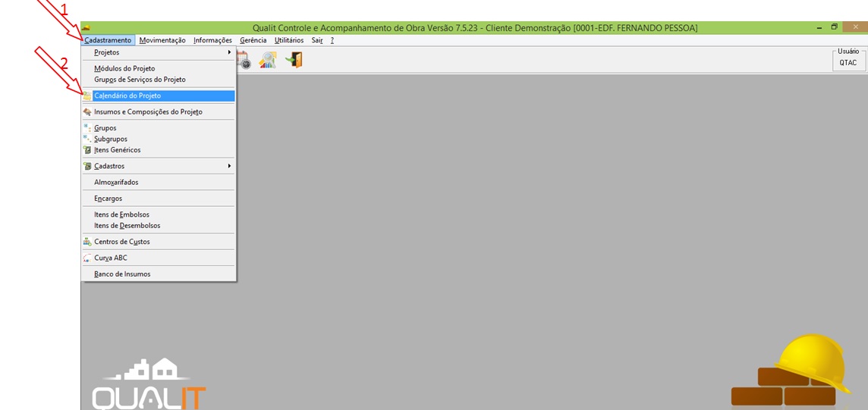Click the calendar with clock toolbar icon
This screenshot has height=410, width=868.
244,60
